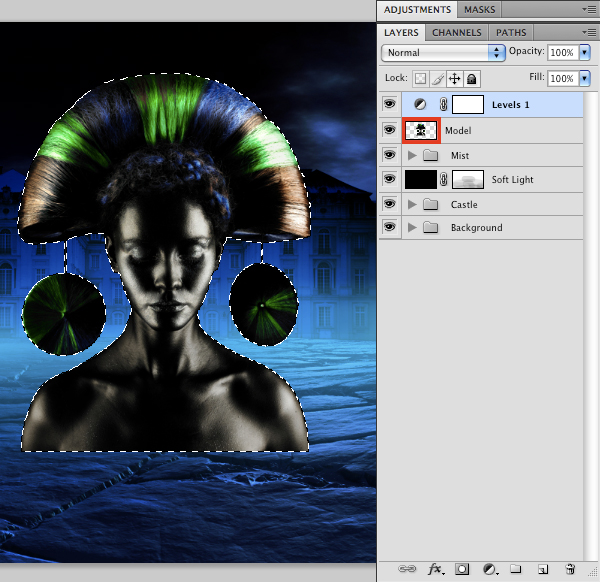Hide the Model layer
The height and width of the screenshot is (582, 600).
390,130
